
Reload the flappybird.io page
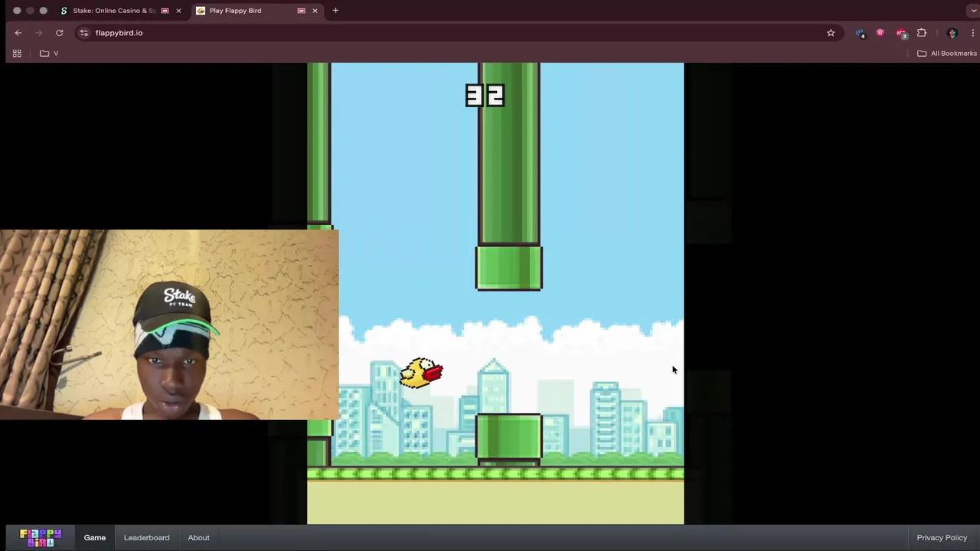tap(59, 33)
